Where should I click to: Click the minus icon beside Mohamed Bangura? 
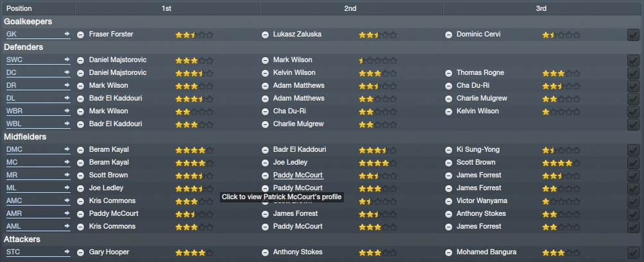[448, 252]
